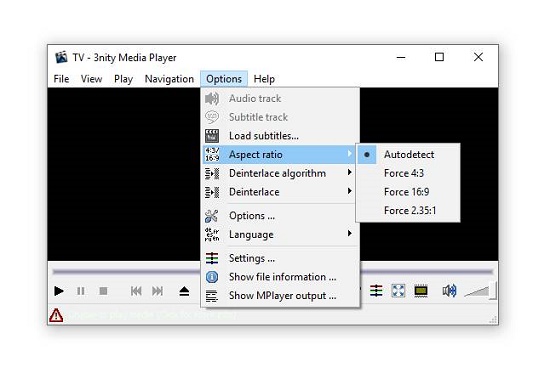Click the Options tools scissors icon
The width and height of the screenshot is (550, 373).
click(x=212, y=216)
